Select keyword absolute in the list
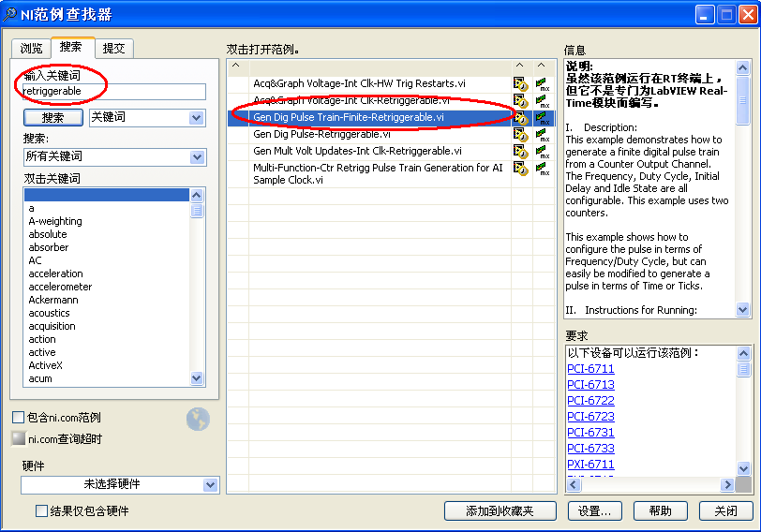The image size is (761, 532). pos(48,234)
